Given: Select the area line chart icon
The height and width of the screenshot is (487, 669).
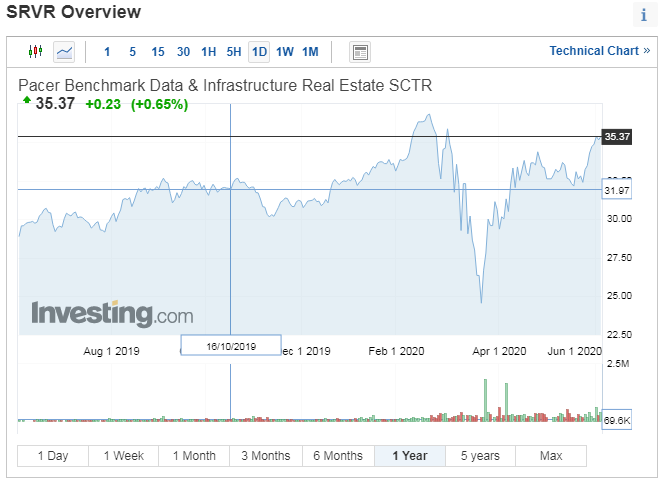Looking at the screenshot, I should [x=64, y=52].
